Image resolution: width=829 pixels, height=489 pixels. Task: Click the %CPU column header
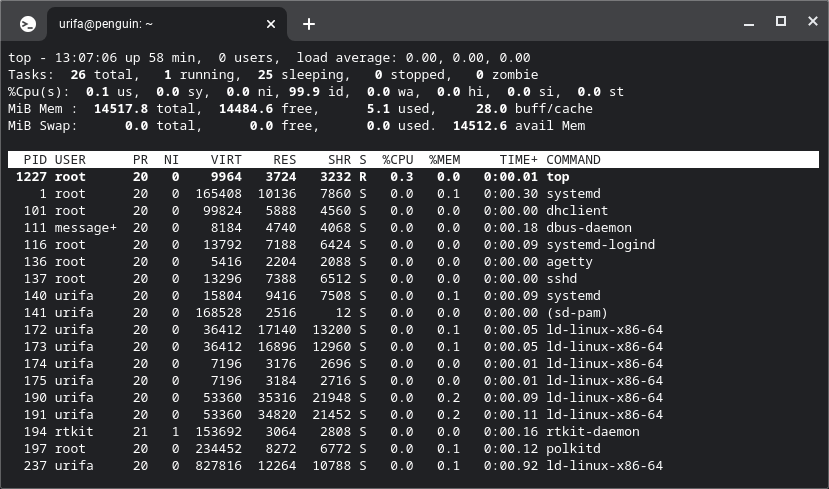398,160
